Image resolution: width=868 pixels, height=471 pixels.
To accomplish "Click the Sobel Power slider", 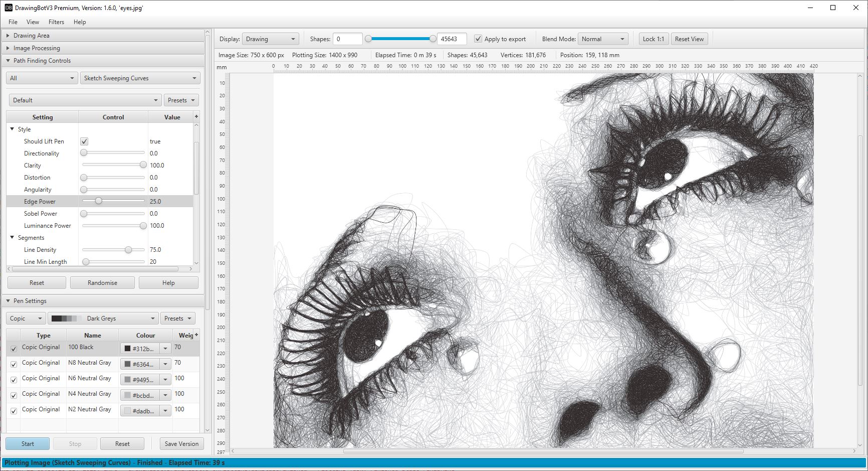I will [113, 213].
